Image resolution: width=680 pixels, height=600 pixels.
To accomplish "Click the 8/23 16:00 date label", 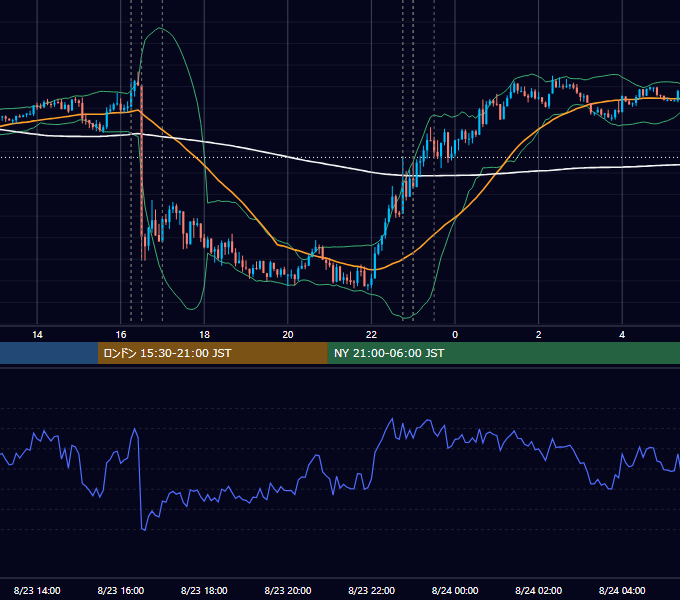I will click(121, 590).
